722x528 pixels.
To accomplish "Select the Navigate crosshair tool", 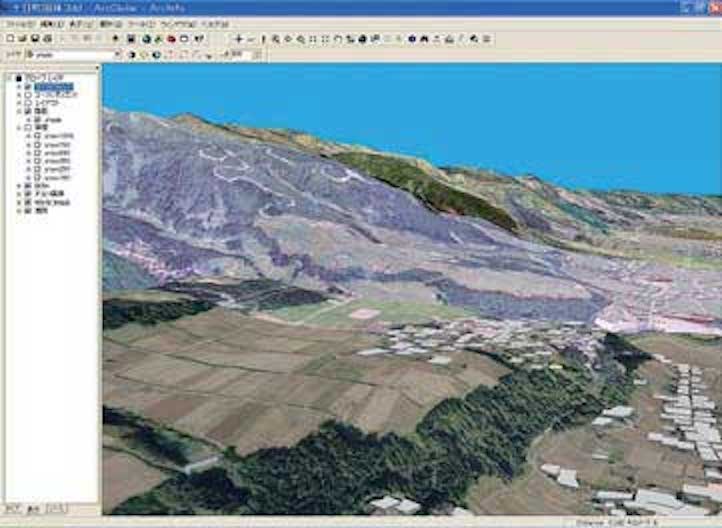I will click(238, 39).
